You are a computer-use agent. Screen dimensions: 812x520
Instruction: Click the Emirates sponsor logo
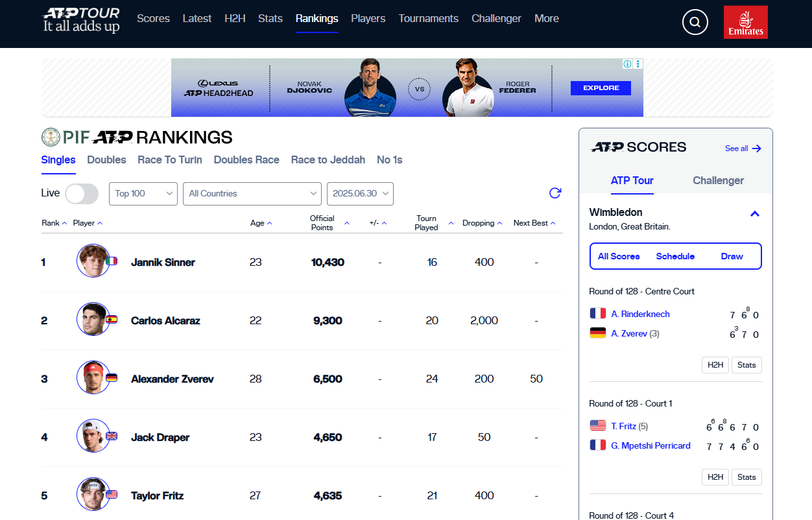pyautogui.click(x=746, y=22)
